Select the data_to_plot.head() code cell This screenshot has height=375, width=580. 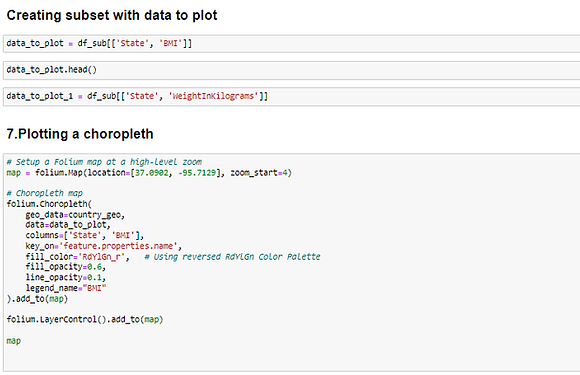click(x=291, y=70)
